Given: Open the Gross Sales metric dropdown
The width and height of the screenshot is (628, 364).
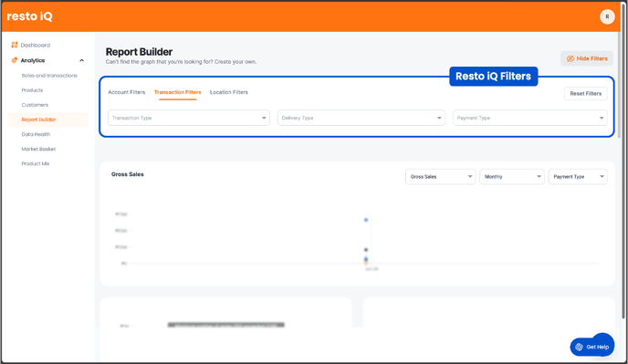Looking at the screenshot, I should (x=440, y=177).
